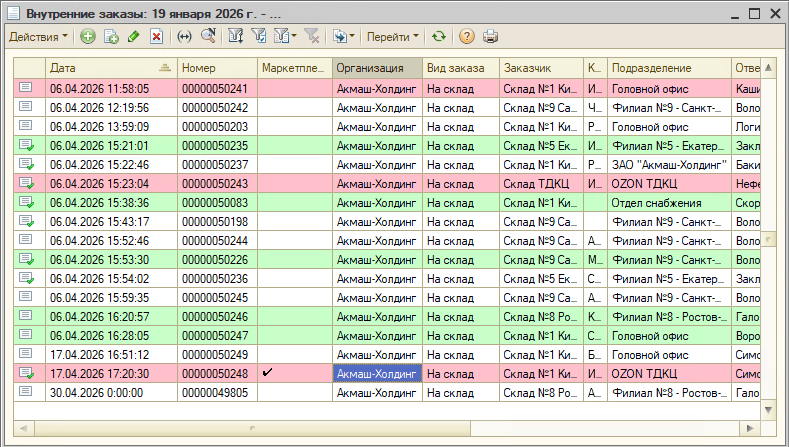Click the Номер column header
The height and width of the screenshot is (447, 789).
[217, 68]
